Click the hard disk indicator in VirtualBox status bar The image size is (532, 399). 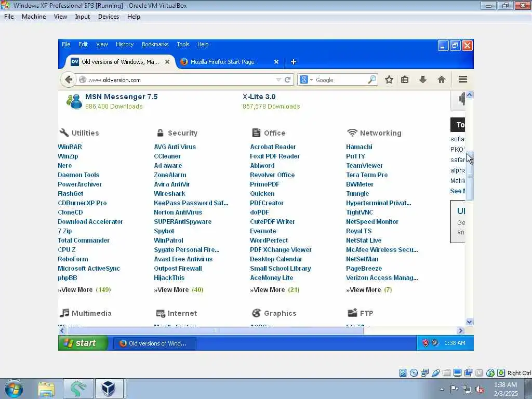[403, 373]
